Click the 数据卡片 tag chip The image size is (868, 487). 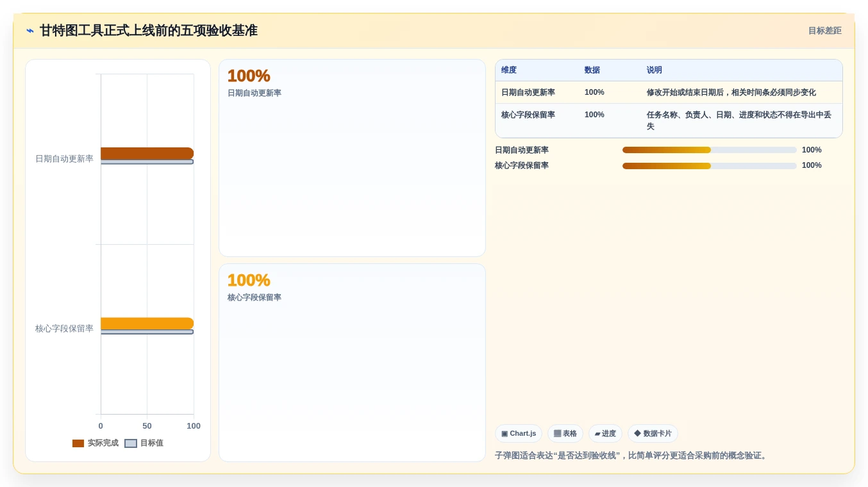point(653,434)
